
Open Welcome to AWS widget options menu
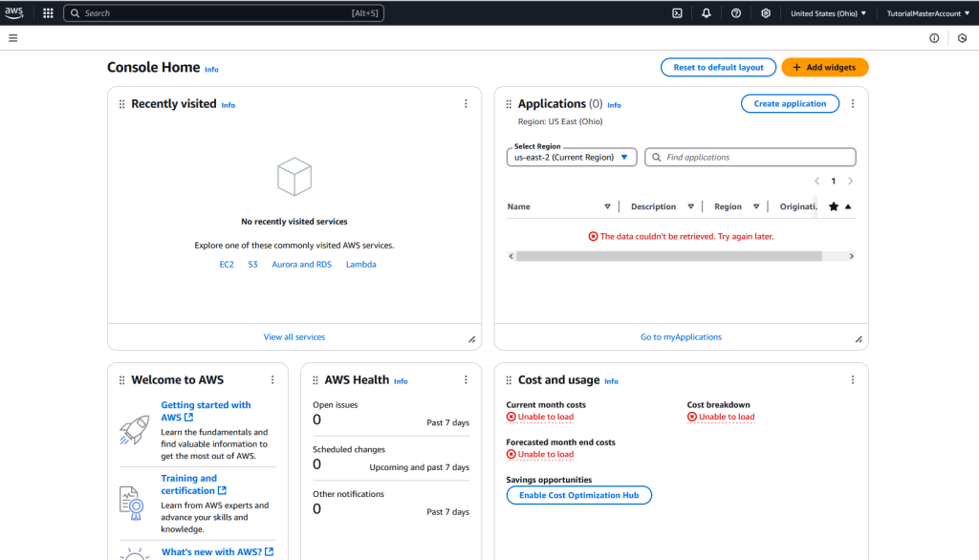coord(272,379)
